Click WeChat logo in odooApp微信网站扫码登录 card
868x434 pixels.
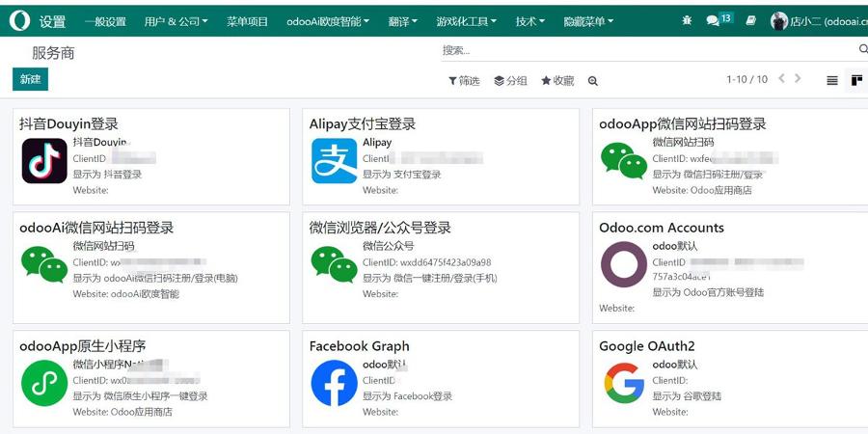(624, 160)
